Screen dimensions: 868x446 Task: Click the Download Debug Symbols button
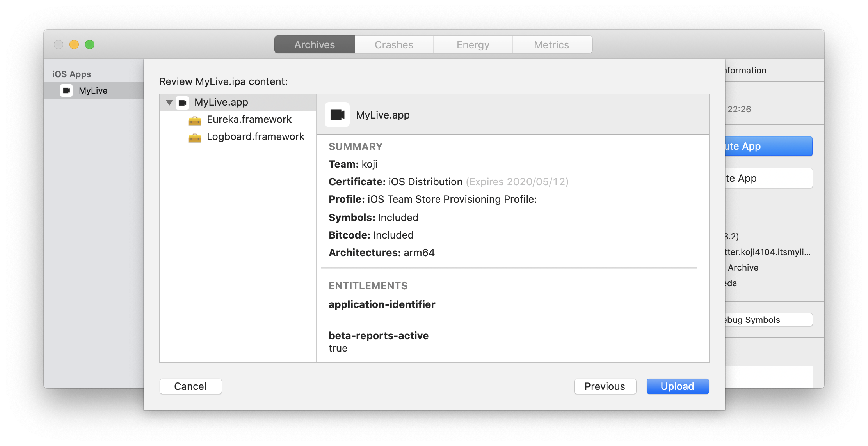(768, 320)
